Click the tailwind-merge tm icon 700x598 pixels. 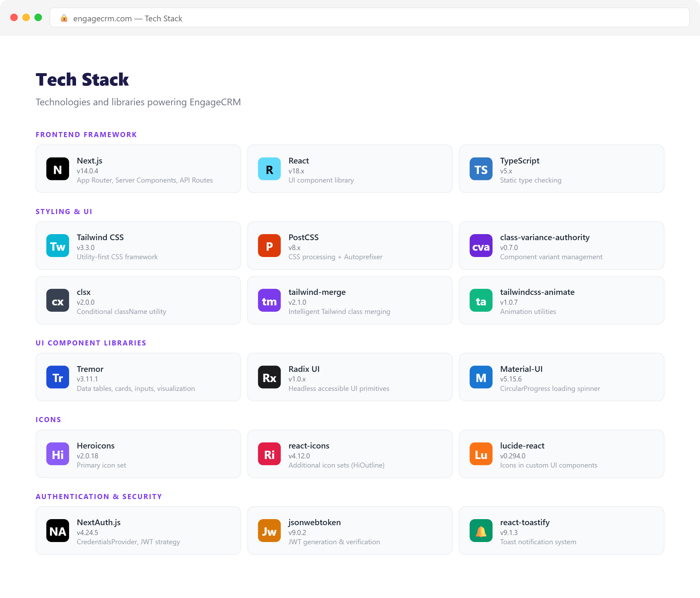click(x=269, y=300)
